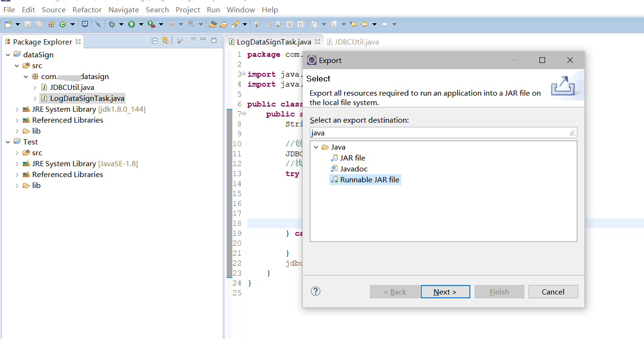This screenshot has width=644, height=339.
Task: Click the Save All toolbar icon
Action: coord(38,24)
